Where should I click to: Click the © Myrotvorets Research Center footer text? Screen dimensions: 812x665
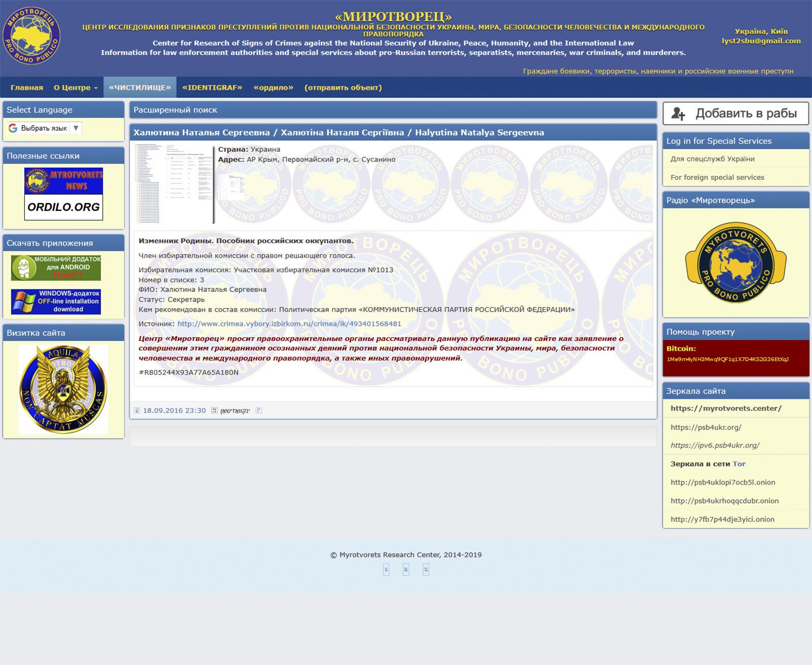click(x=406, y=555)
